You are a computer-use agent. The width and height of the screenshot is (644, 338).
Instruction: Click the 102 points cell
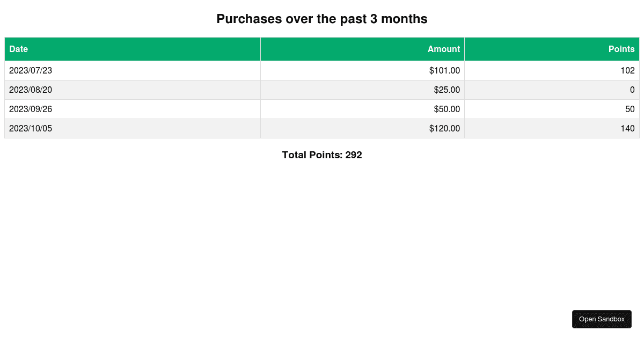[552, 70]
